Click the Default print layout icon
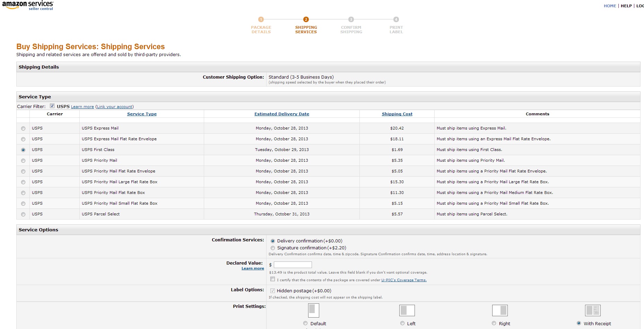The image size is (644, 329). coord(314,310)
